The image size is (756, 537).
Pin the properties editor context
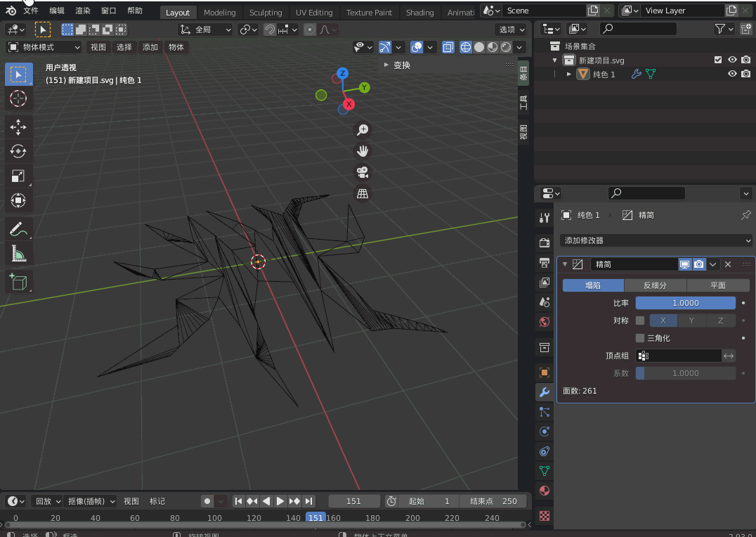746,215
